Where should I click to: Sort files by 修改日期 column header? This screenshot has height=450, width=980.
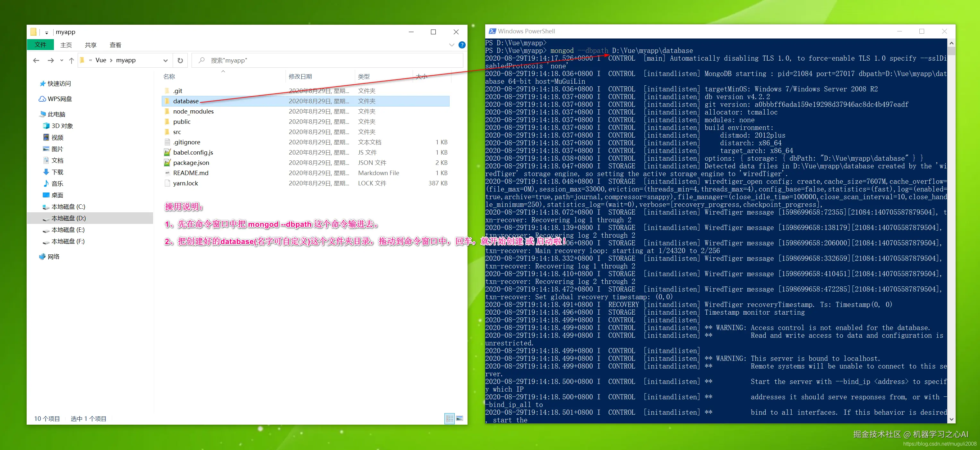coord(300,76)
